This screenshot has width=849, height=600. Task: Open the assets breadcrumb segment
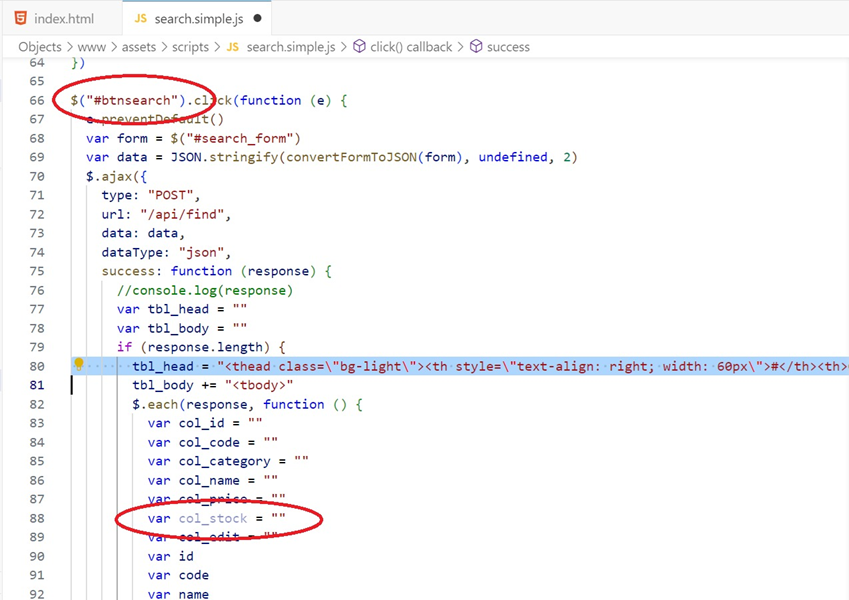point(139,47)
